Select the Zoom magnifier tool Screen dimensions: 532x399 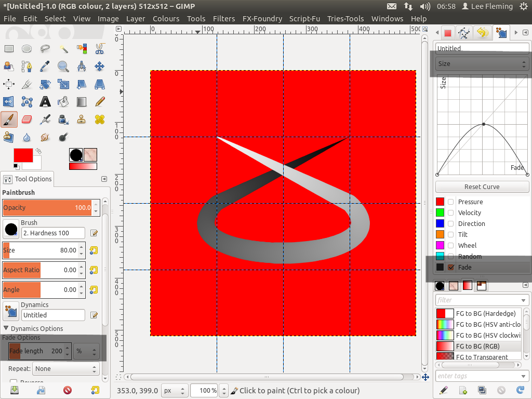63,66
